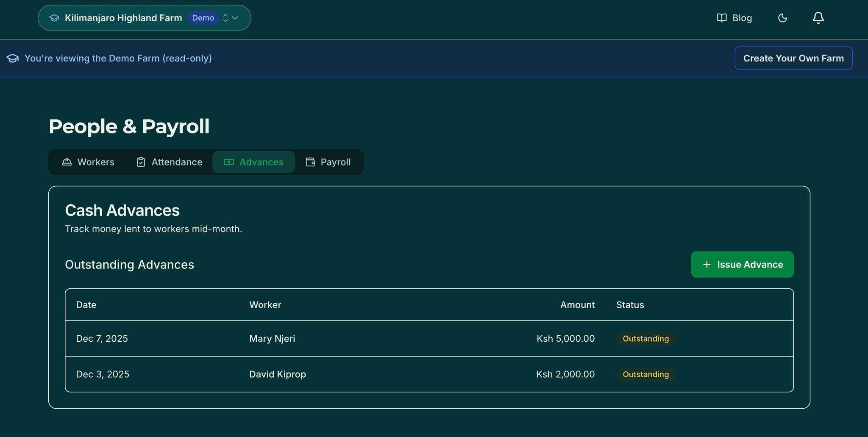Click the Demo badge pill

coord(203,18)
